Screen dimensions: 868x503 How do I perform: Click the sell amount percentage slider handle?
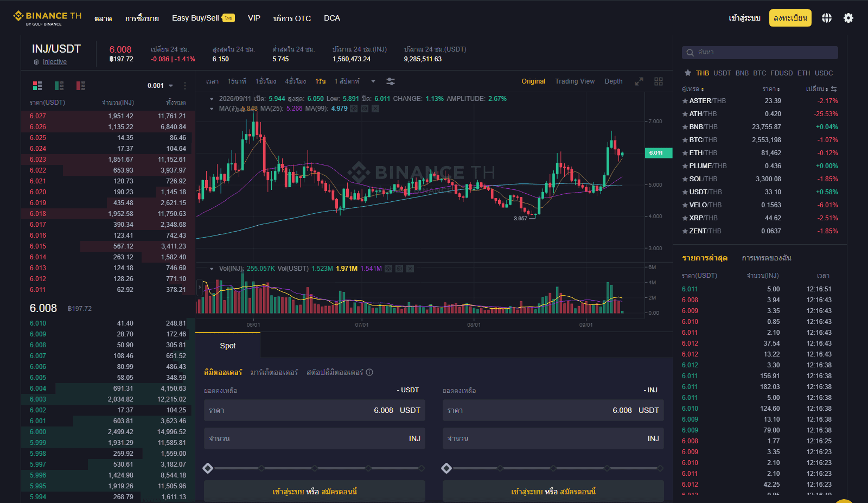click(446, 468)
